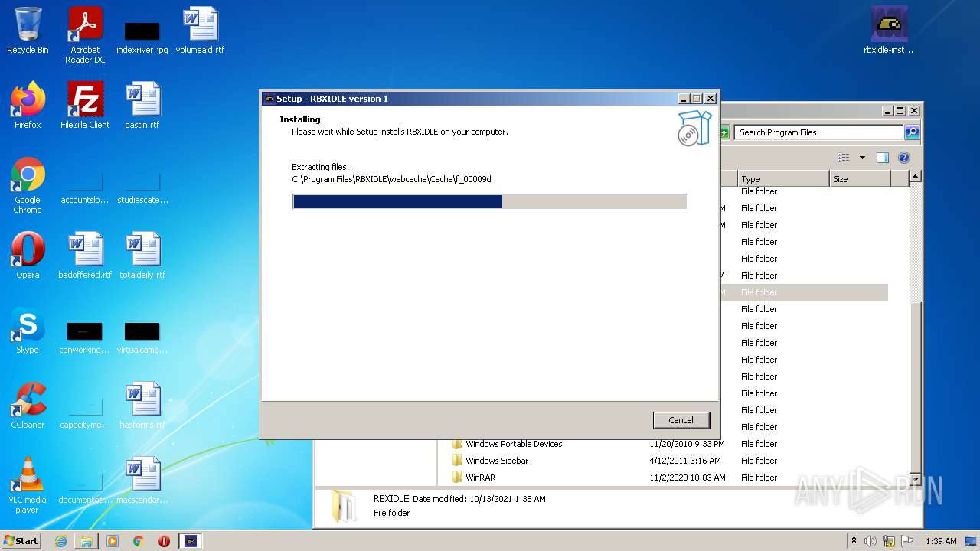Click Internet Explorer in the taskbar
980x551 pixels.
[60, 541]
